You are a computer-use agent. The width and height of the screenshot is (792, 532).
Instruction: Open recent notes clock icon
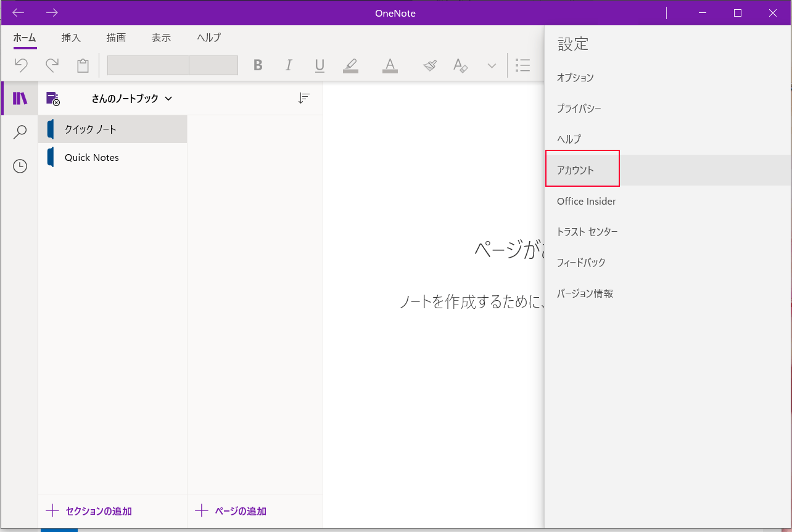click(x=20, y=166)
